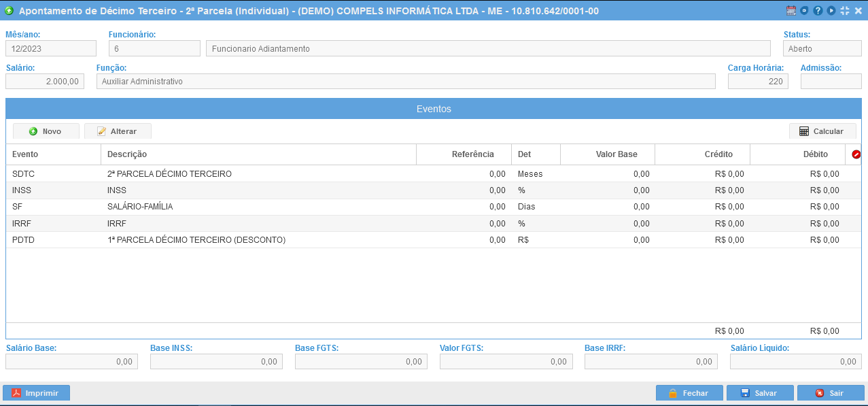This screenshot has height=406, width=868.
Task: Click the Dias cell in SF row
Action: pyautogui.click(x=536, y=207)
